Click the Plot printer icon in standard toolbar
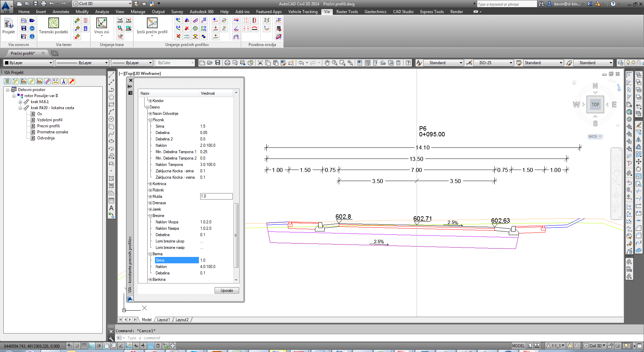The width and height of the screenshot is (644, 352). tap(227, 63)
